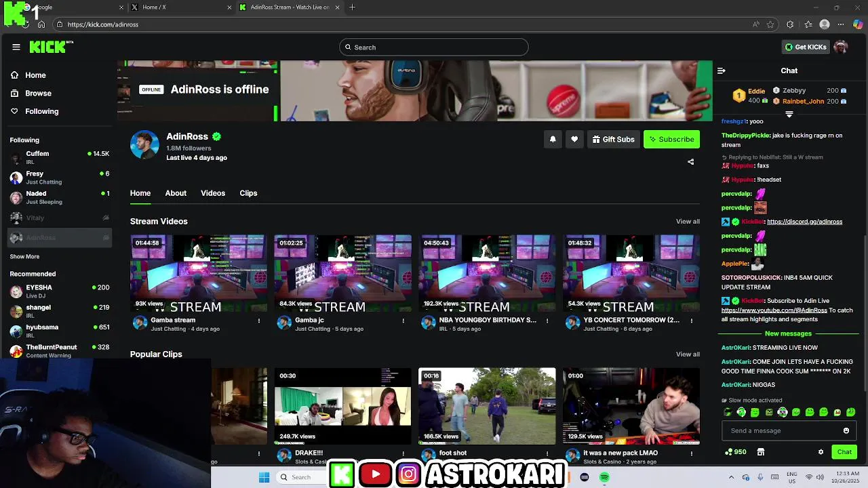Viewport: 868px width, 488px height.
Task: Click the Gift Subs button
Action: (x=613, y=139)
